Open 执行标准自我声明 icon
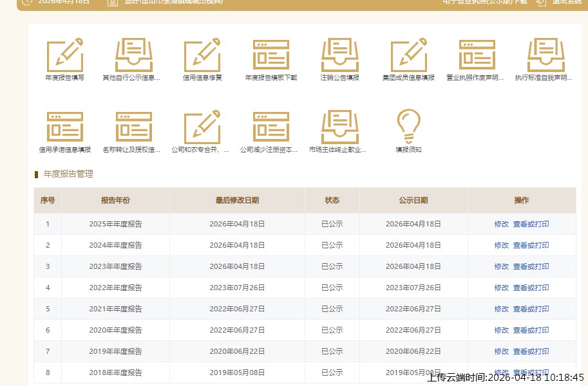 click(x=545, y=55)
